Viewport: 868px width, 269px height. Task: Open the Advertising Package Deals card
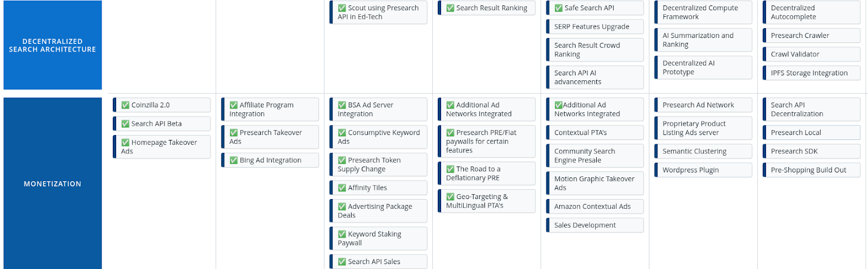[x=379, y=210]
